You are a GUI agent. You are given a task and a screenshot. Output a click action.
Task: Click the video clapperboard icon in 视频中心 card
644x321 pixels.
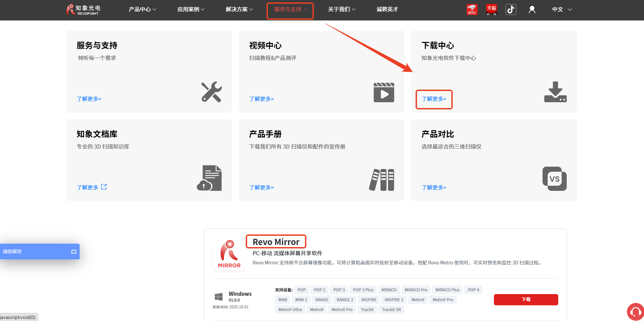[x=384, y=92]
